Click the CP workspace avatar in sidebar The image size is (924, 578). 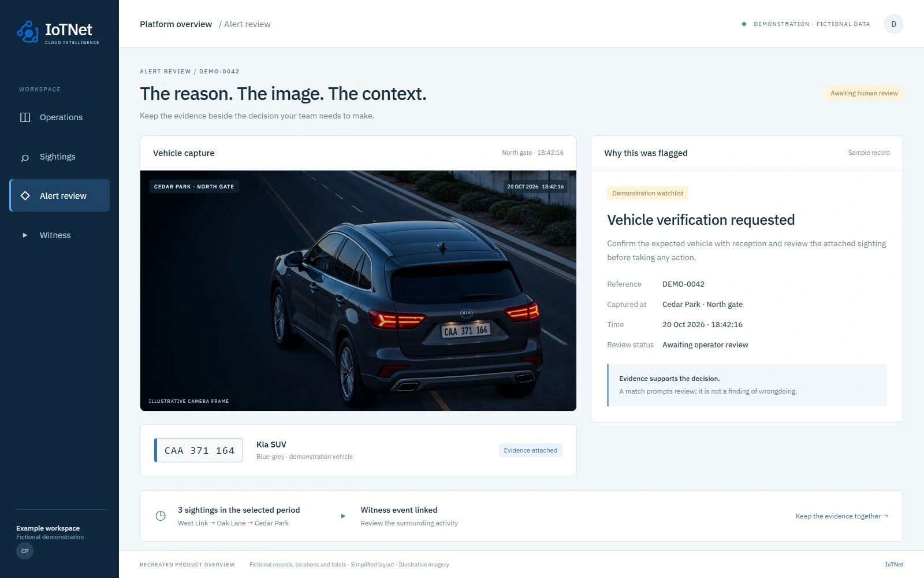(x=25, y=551)
